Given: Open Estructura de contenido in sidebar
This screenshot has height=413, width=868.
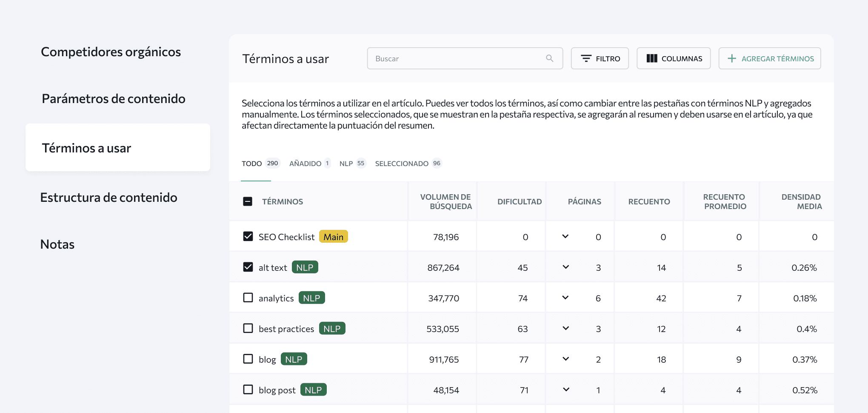Looking at the screenshot, I should pyautogui.click(x=109, y=197).
